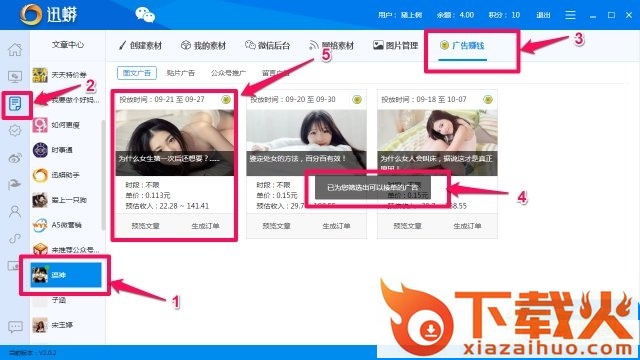Open the 09-18 至 10-07 ad thumbnail image
The width and height of the screenshot is (640, 360).
437,142
